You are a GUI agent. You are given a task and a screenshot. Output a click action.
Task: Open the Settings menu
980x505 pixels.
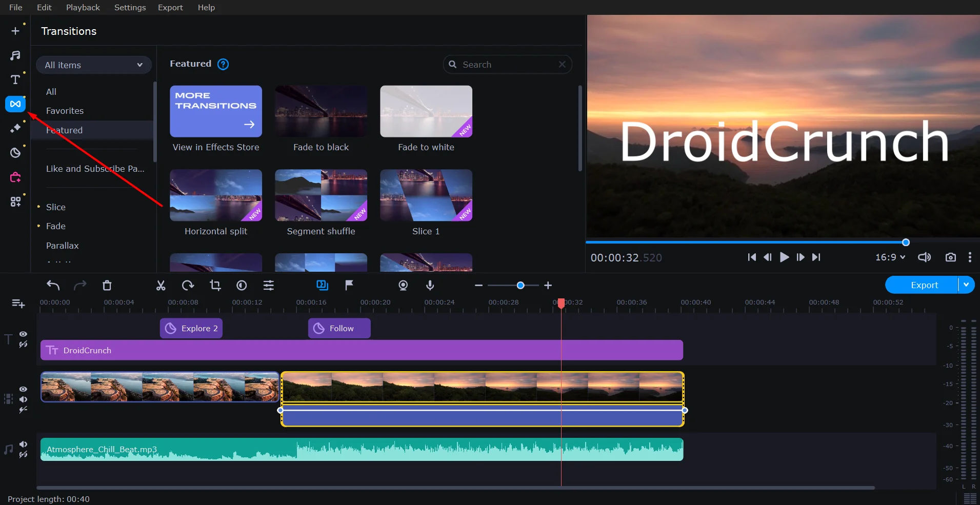coord(130,7)
